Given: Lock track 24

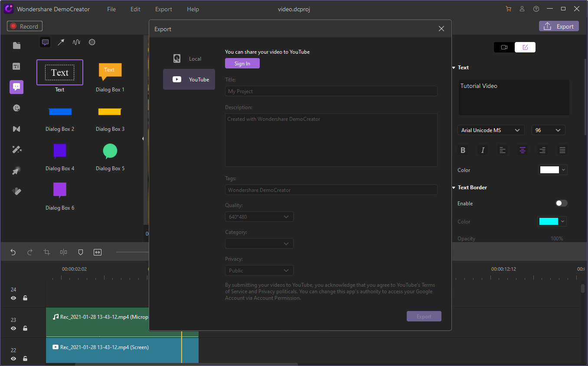Looking at the screenshot, I should [x=25, y=298].
